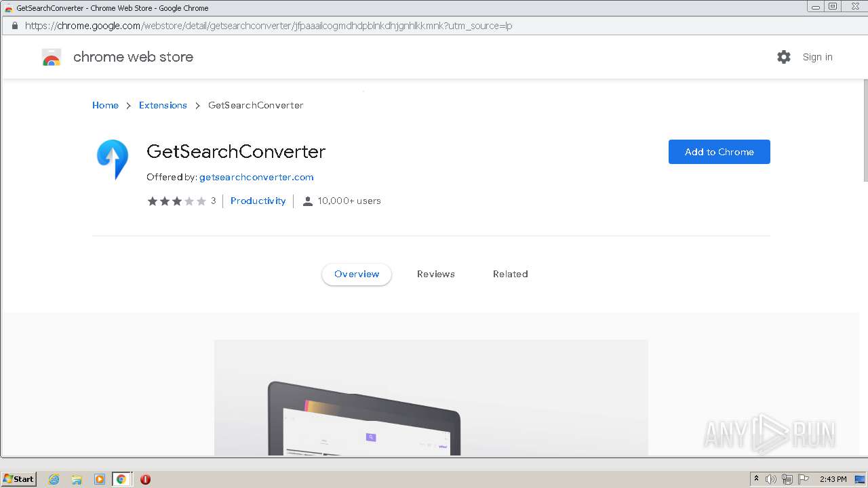868x488 pixels.
Task: Click the Chrome Web Store logo
Action: tap(52, 57)
